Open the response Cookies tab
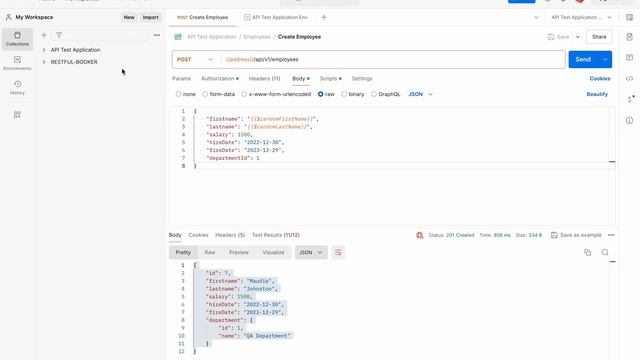The width and height of the screenshot is (640, 360). tap(198, 235)
